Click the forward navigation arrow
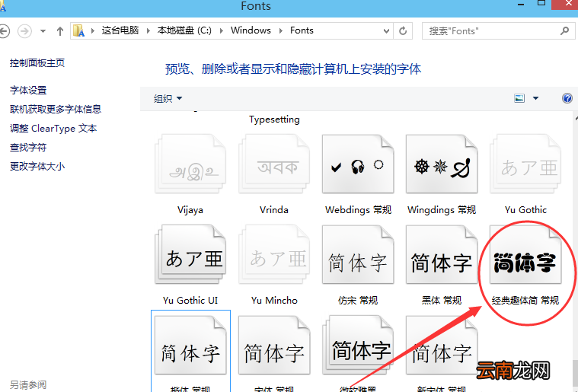This screenshot has height=392, width=578. (24, 31)
